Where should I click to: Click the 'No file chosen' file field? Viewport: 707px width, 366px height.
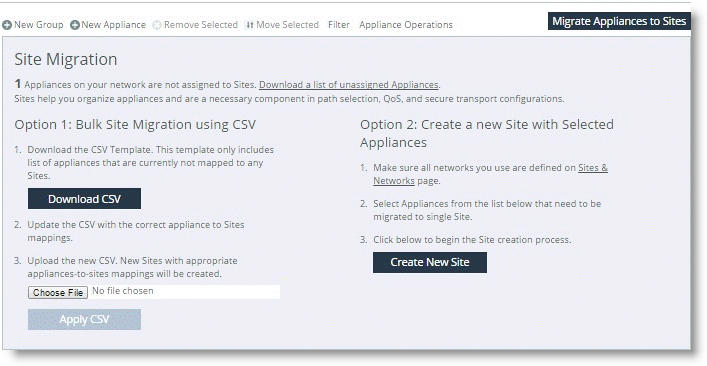184,292
